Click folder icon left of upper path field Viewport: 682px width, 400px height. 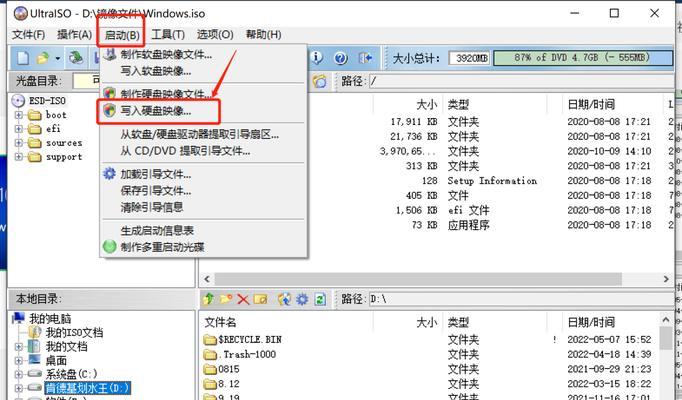tap(319, 81)
